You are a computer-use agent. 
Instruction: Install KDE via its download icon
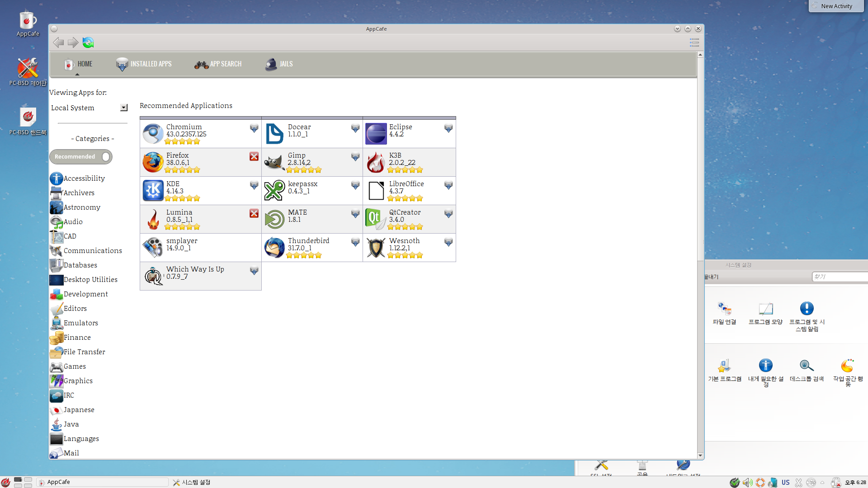coord(254,185)
